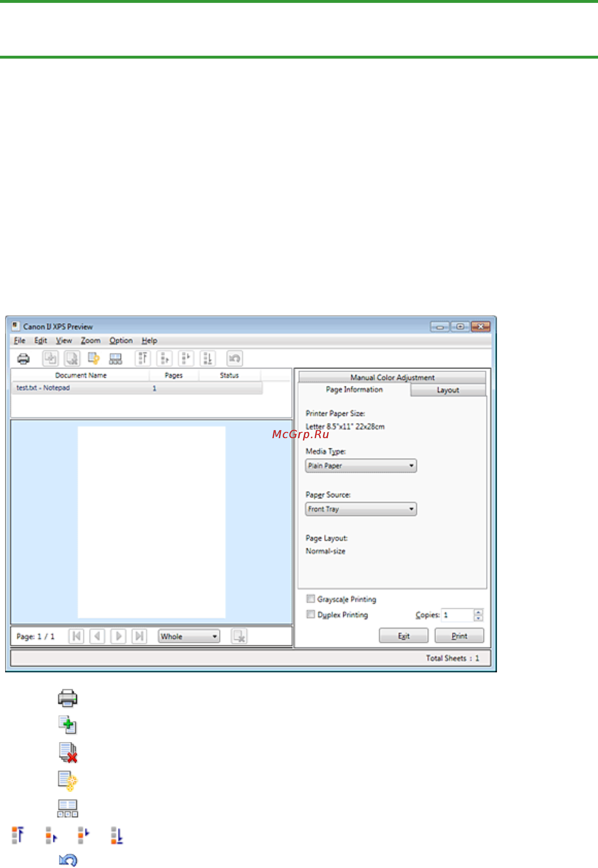Screen dimensions: 598x868
Task: Open the Media Type dropdown
Action: 361,466
